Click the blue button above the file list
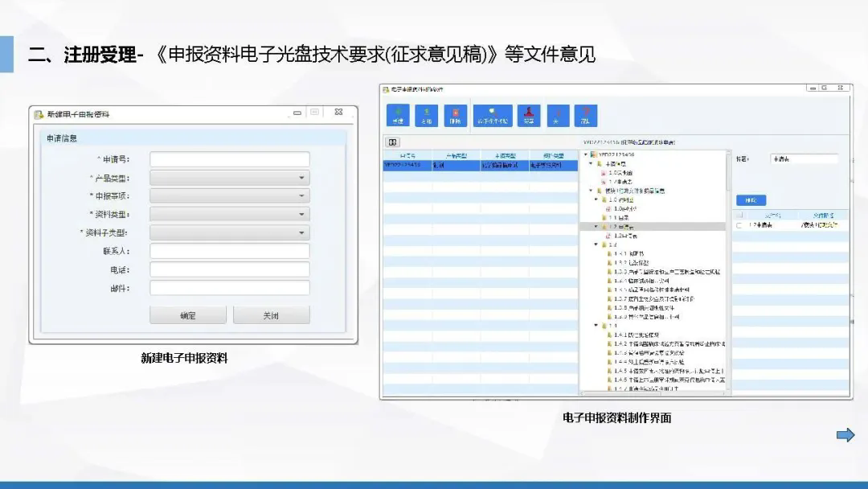The height and width of the screenshot is (489, 868). (x=751, y=200)
